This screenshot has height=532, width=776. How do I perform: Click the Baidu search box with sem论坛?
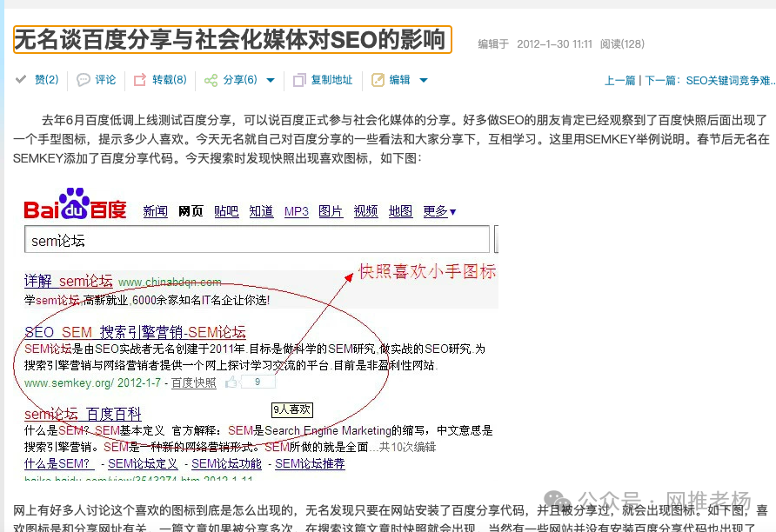[x=257, y=240]
